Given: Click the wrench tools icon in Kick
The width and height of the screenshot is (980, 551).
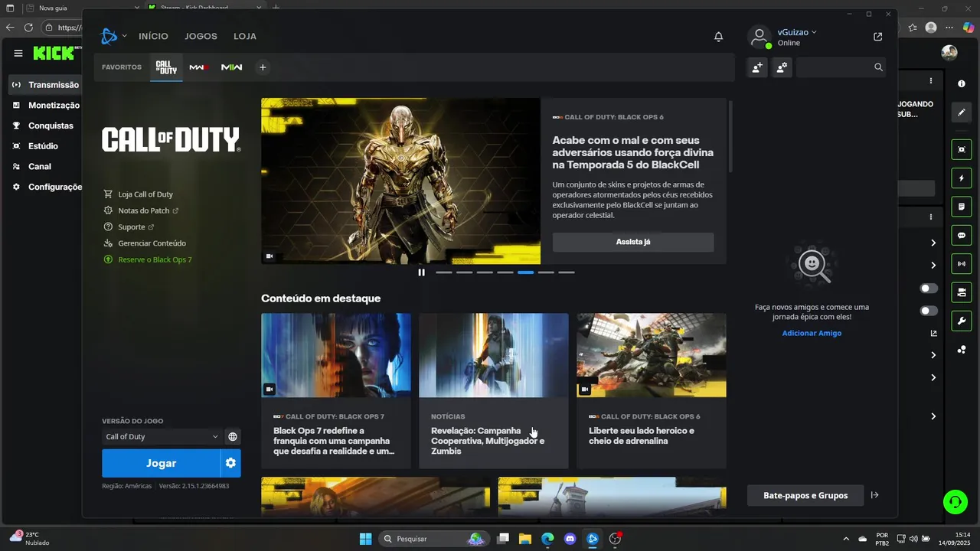Looking at the screenshot, I should (962, 321).
